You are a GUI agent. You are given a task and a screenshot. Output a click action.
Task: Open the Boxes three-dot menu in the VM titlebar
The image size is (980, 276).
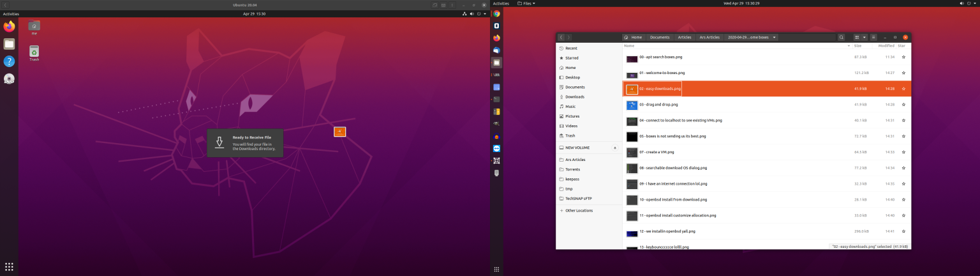[453, 4]
